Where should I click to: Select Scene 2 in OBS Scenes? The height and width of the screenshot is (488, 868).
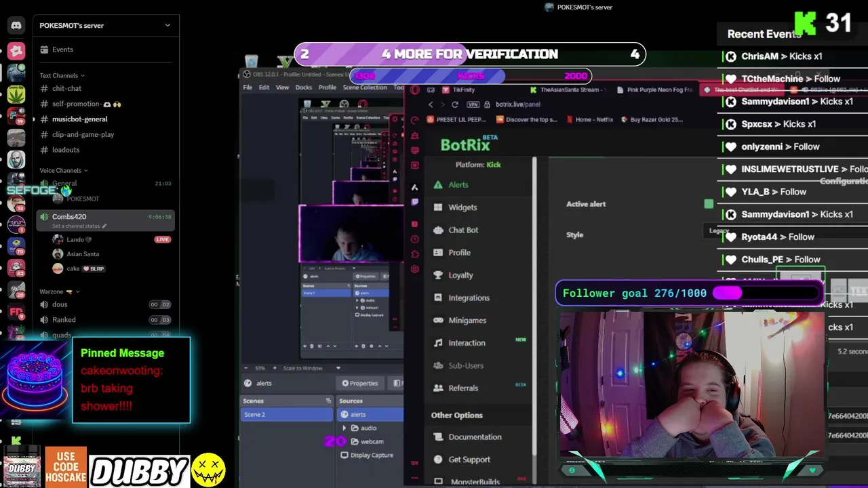click(287, 414)
